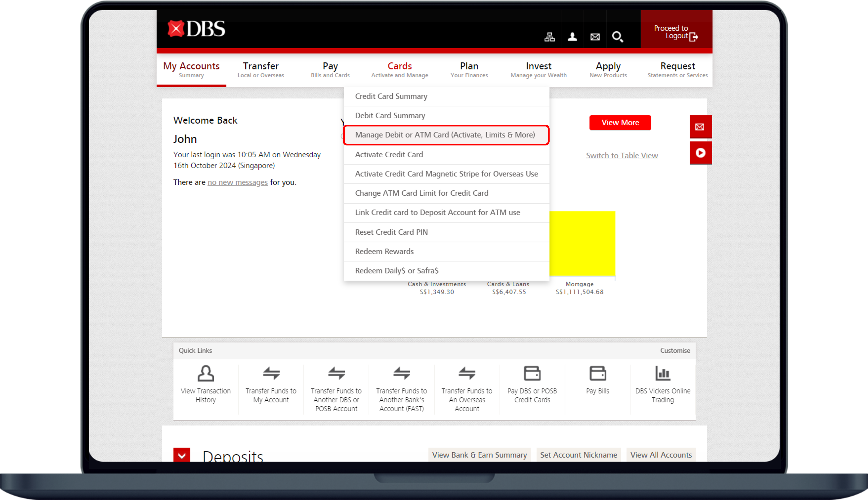This screenshot has height=500, width=868.
Task: Click the yellow Mortgage chart bar
Action: (x=582, y=243)
